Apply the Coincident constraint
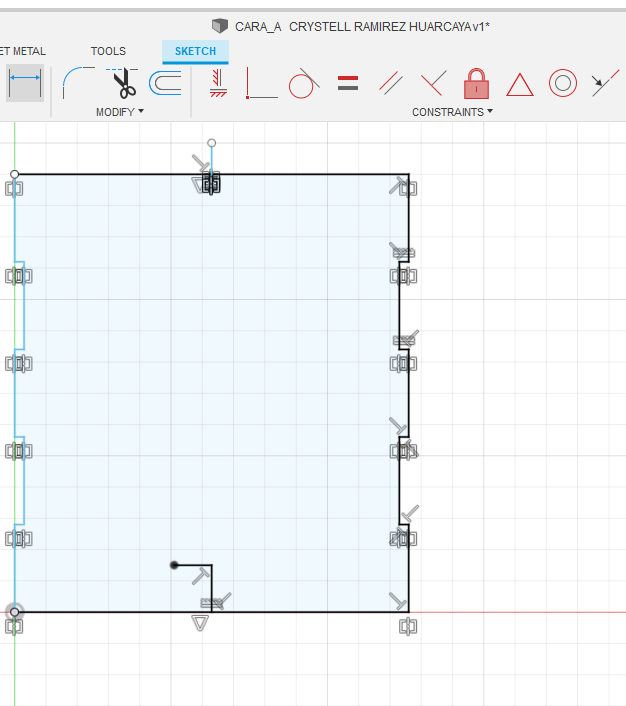626x706 pixels. [x=261, y=83]
